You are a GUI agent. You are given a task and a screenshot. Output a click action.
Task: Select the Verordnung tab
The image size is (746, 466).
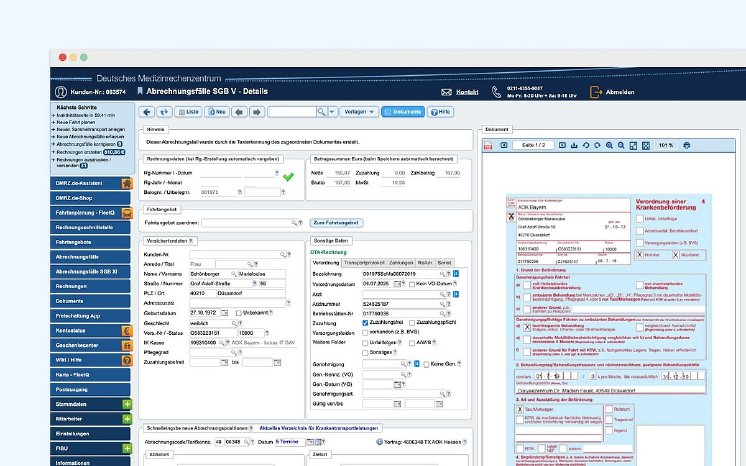tap(326, 263)
